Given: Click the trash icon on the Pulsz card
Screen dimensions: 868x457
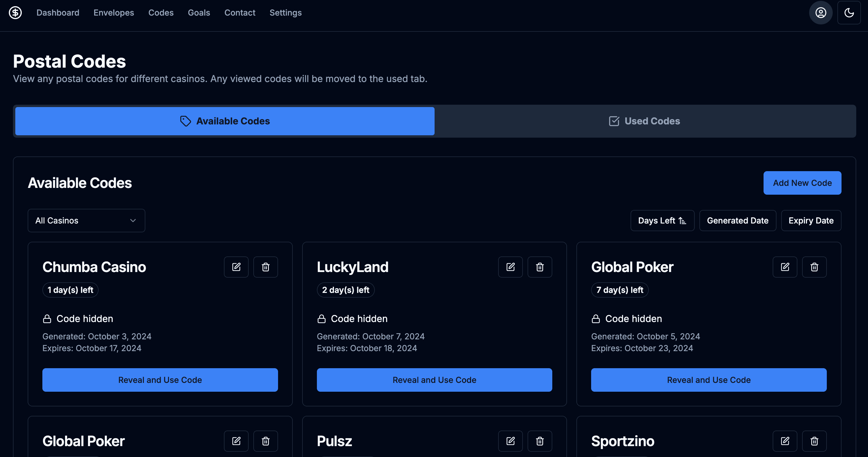Looking at the screenshot, I should point(539,441).
